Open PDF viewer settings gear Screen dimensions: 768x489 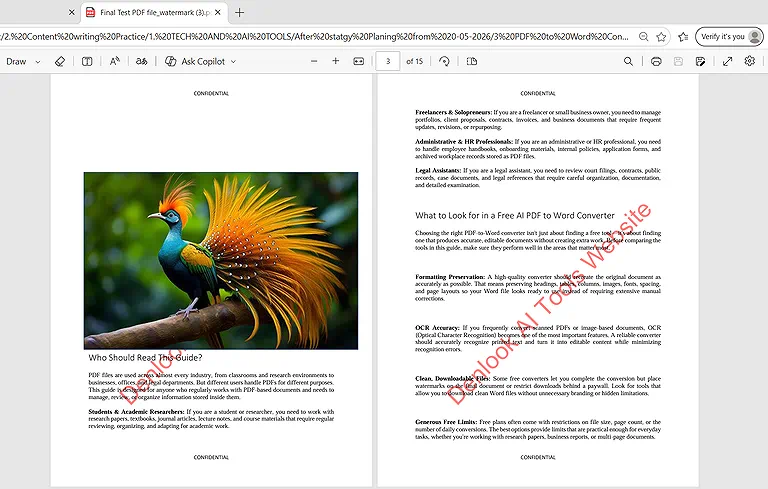click(749, 61)
